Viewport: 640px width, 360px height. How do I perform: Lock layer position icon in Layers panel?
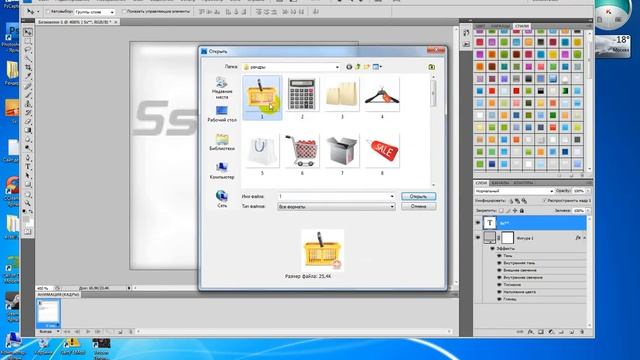click(x=515, y=211)
